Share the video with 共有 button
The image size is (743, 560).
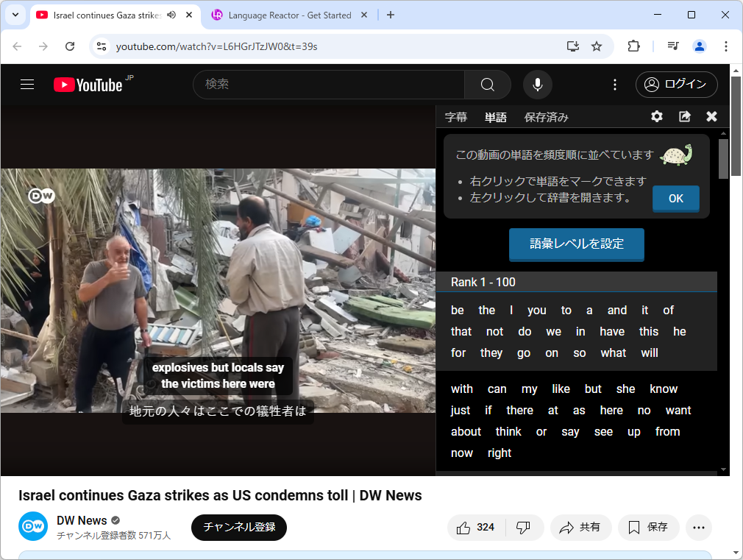point(580,528)
